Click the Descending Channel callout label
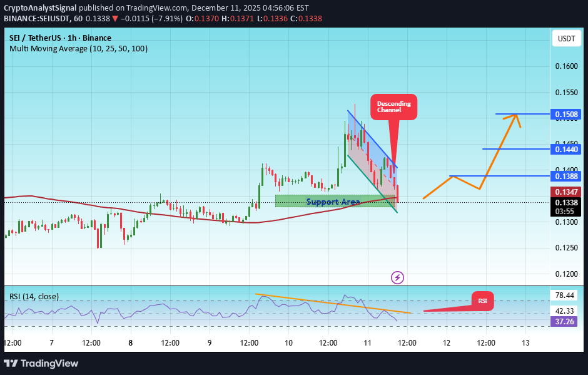This screenshot has width=588, height=375. click(393, 107)
